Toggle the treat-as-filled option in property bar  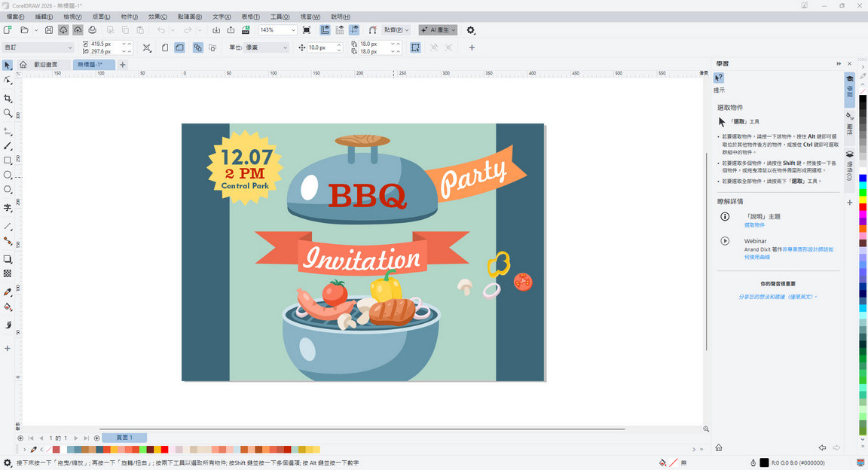click(x=179, y=47)
